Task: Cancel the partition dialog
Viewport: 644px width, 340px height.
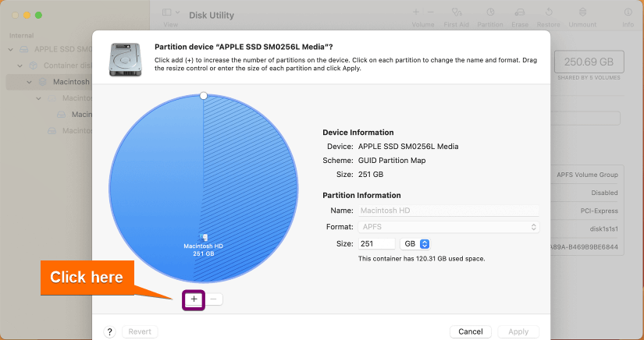Action: pos(471,331)
